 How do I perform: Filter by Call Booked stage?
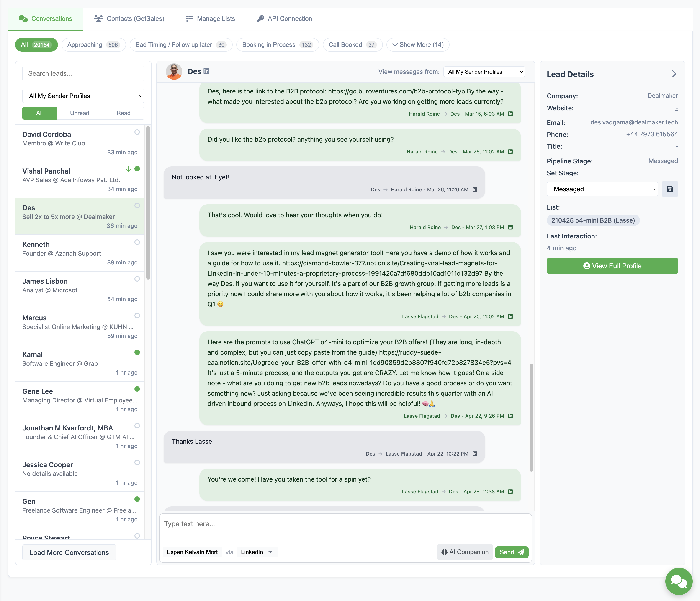pyautogui.click(x=352, y=45)
